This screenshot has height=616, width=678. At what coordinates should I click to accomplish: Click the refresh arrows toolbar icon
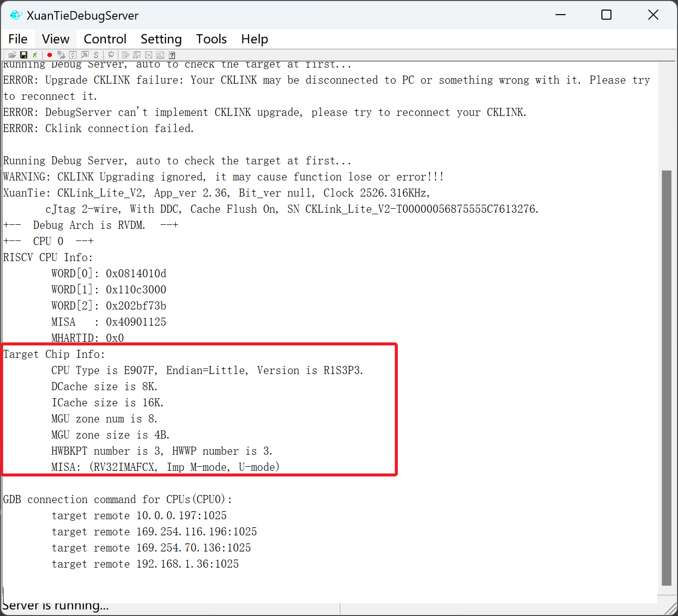pyautogui.click(x=73, y=55)
